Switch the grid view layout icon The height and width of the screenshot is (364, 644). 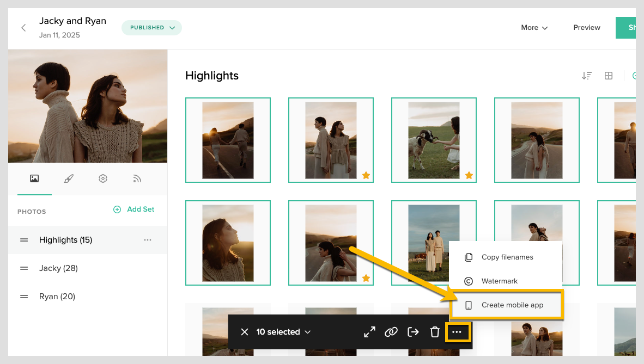coord(609,76)
